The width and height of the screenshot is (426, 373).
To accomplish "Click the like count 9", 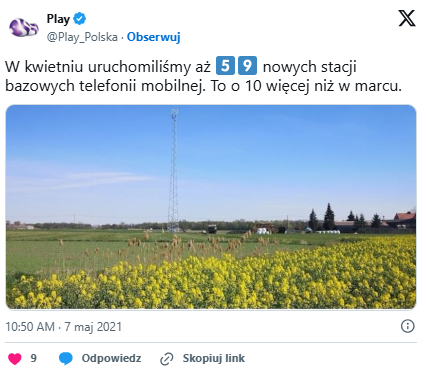I will click(33, 358).
